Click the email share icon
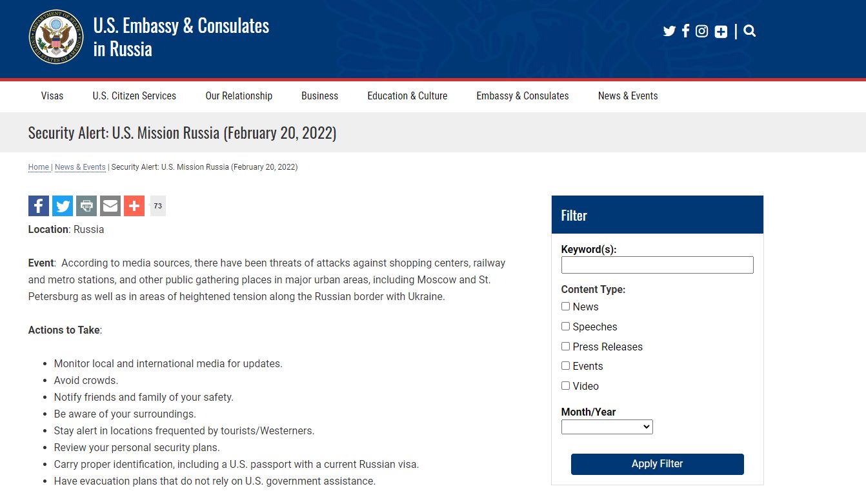Screen dimensions: 866x504 tap(110, 206)
